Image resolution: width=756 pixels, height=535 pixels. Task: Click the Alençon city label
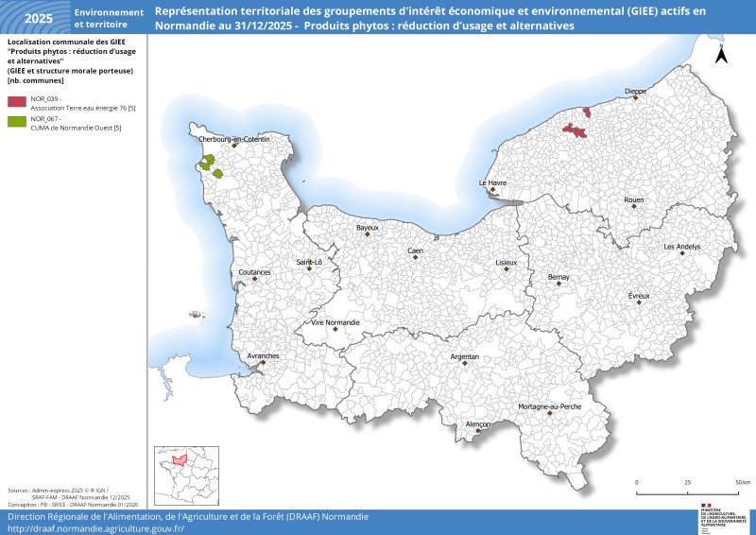(x=478, y=424)
